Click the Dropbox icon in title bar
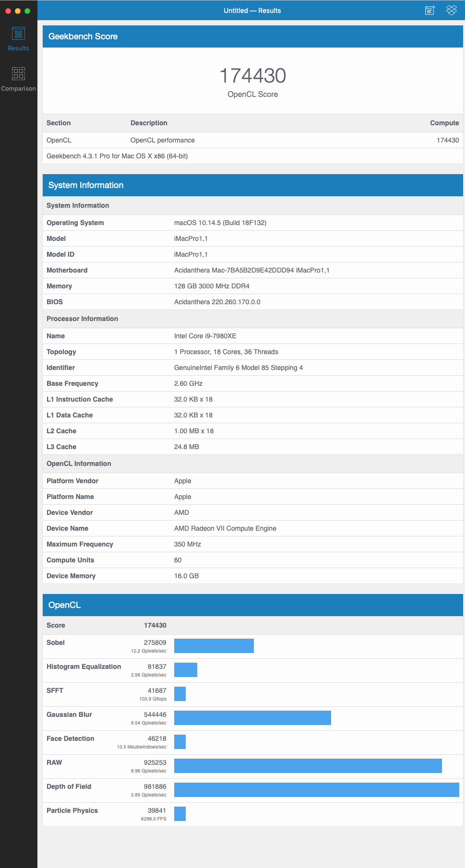The image size is (465, 868). [452, 10]
